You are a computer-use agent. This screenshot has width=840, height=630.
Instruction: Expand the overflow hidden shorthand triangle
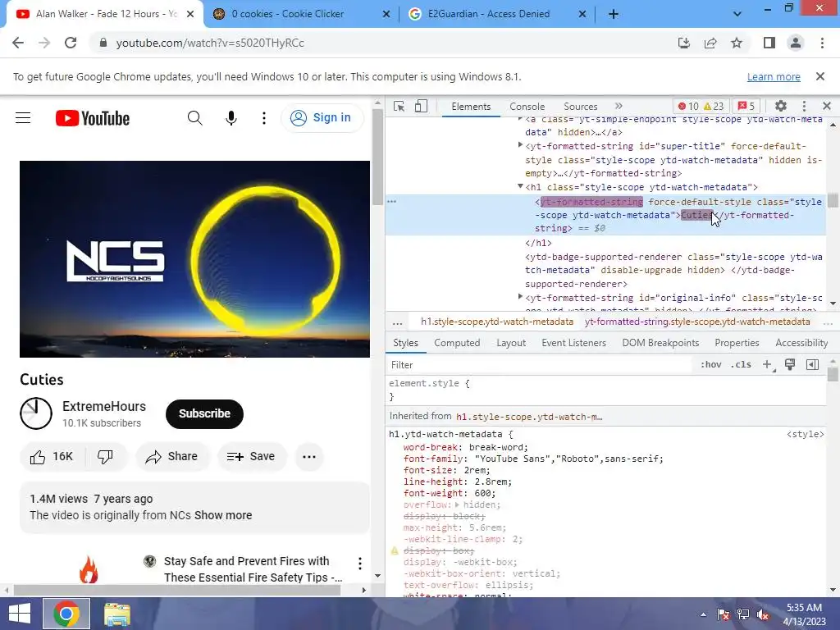coord(457,504)
